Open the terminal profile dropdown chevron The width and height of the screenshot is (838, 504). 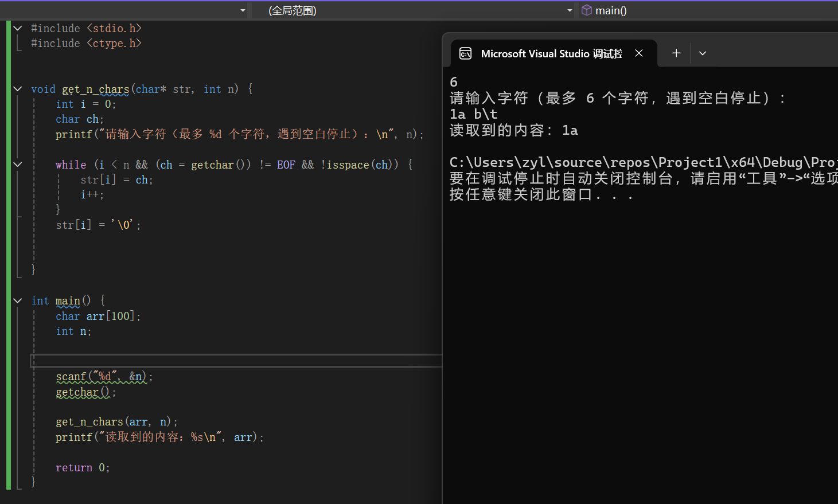tap(703, 53)
